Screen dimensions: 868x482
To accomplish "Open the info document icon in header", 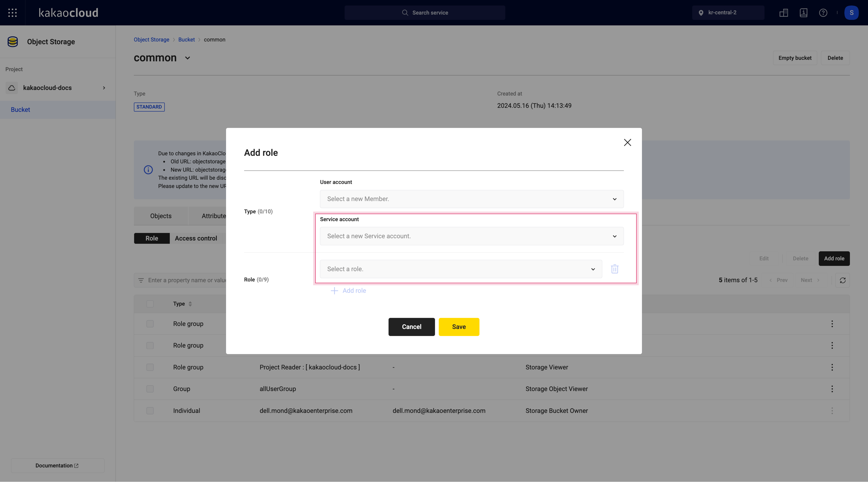I will pyautogui.click(x=804, y=13).
